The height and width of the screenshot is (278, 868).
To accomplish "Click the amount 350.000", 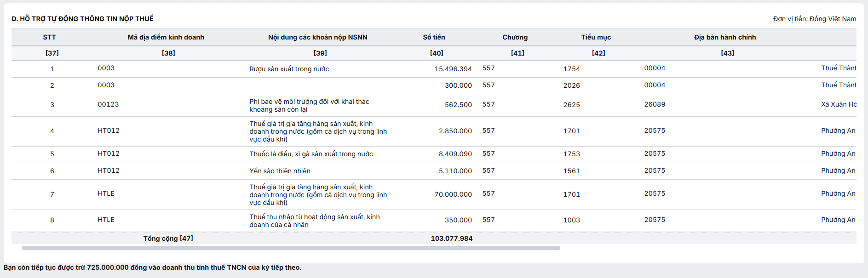I will pos(458,220).
